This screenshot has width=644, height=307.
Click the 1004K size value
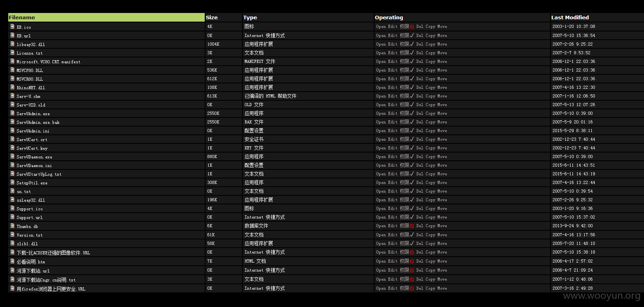point(213,44)
